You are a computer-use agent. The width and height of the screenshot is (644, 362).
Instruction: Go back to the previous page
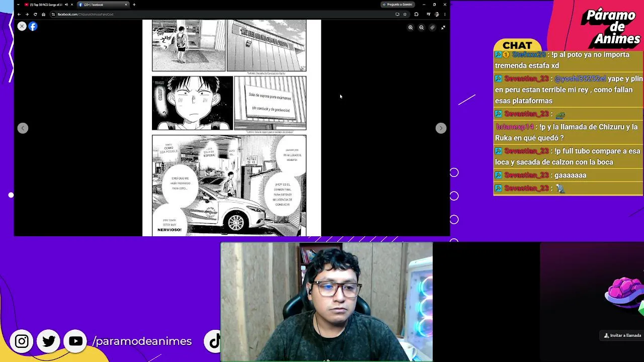[19, 14]
